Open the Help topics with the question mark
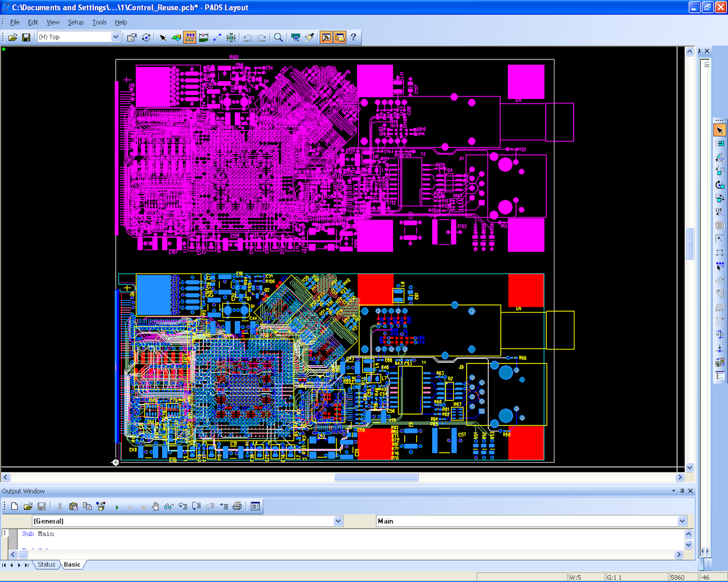 click(x=354, y=38)
